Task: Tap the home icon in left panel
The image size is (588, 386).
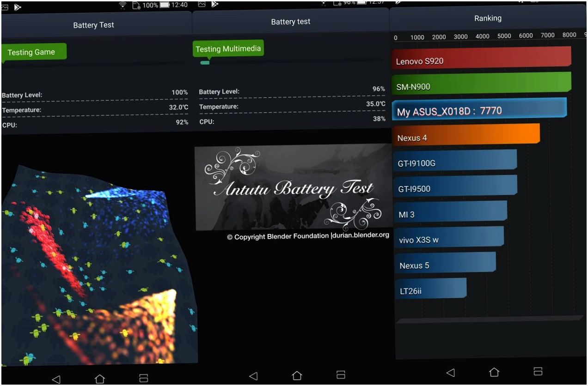Action: [100, 379]
